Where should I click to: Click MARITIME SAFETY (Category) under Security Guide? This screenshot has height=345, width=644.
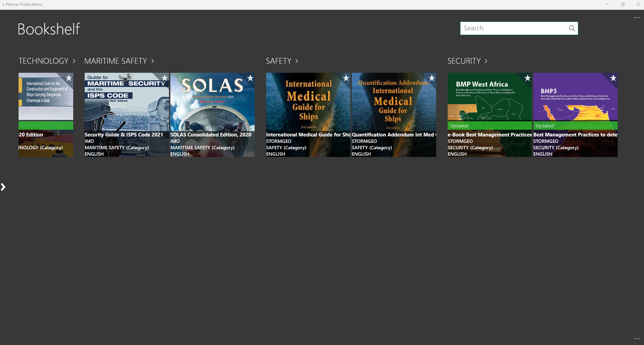click(x=117, y=148)
